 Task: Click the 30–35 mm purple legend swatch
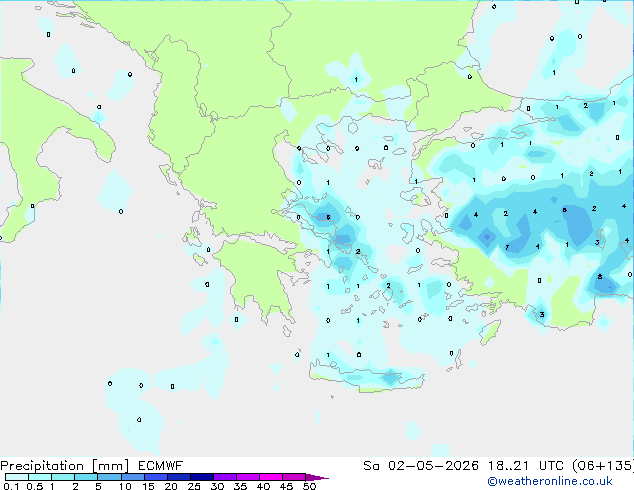pos(224,477)
